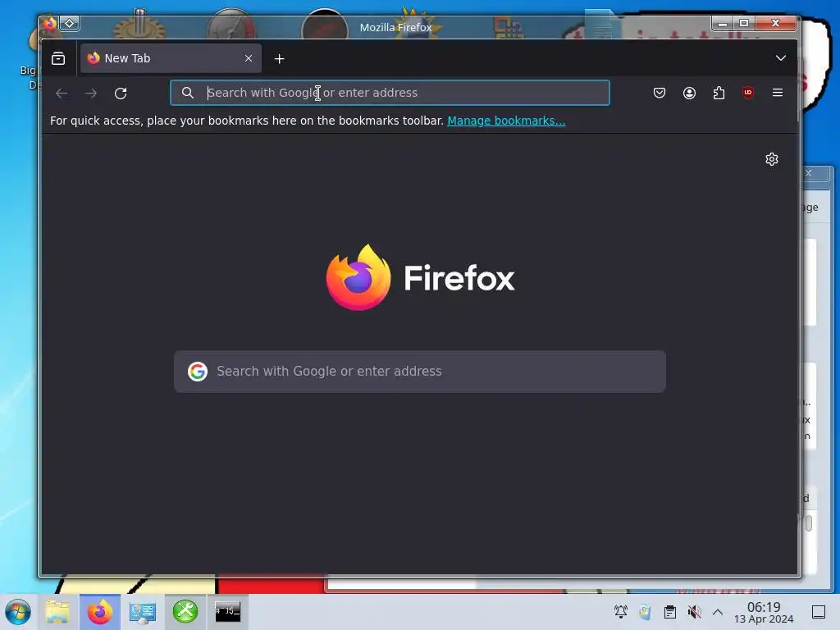The width and height of the screenshot is (840, 630).
Task: Switch to Firefox in taskbar
Action: pyautogui.click(x=100, y=612)
